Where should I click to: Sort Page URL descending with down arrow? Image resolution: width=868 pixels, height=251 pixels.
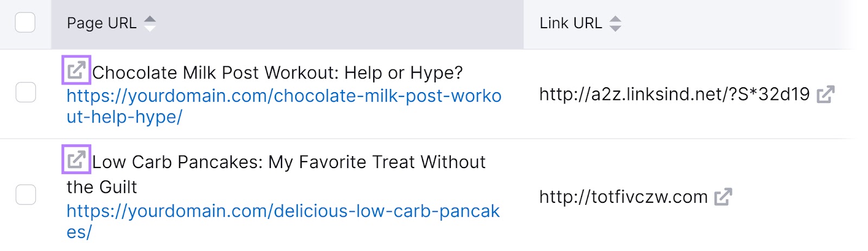(150, 28)
